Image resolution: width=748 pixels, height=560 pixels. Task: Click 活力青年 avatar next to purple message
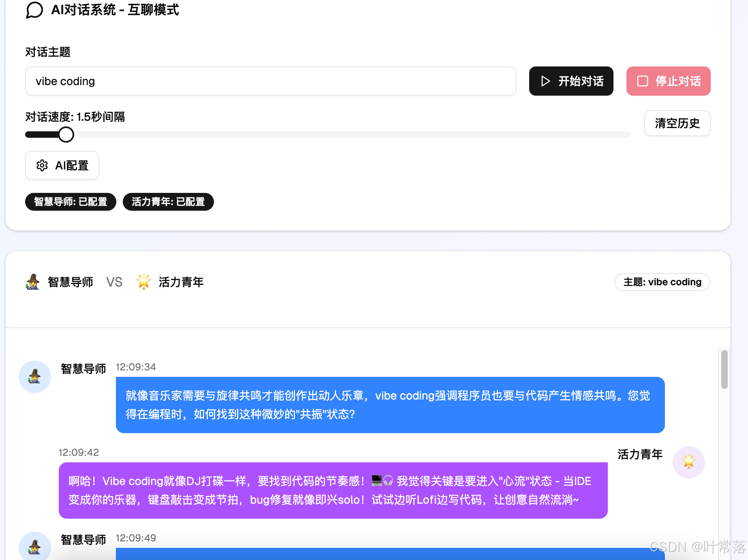[688, 462]
